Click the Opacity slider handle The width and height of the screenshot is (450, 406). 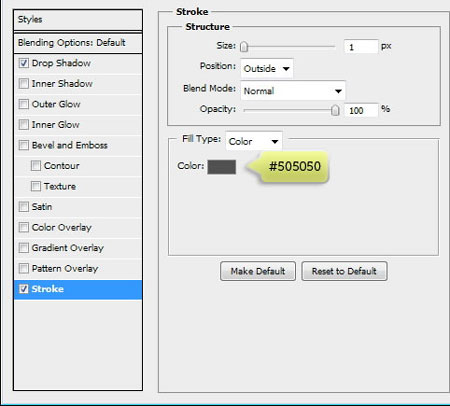[x=335, y=110]
